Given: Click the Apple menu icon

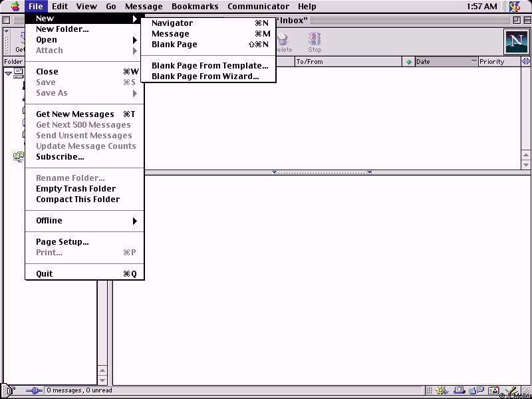Looking at the screenshot, I should pos(15,7).
